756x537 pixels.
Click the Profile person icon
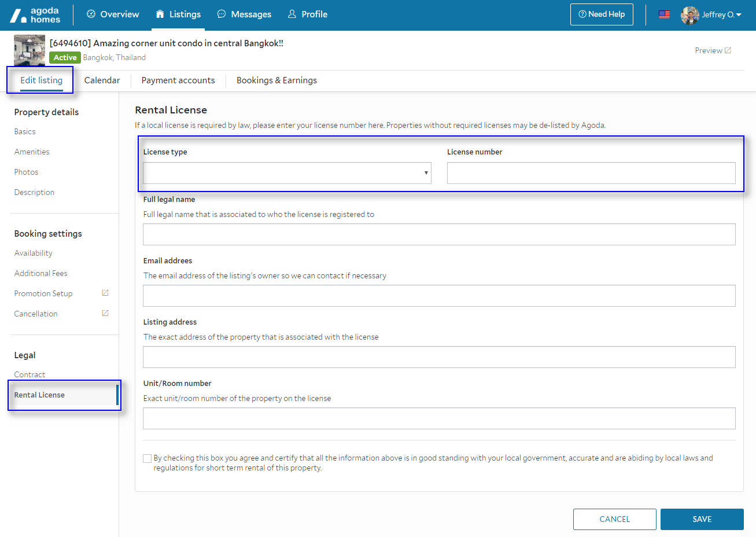292,14
